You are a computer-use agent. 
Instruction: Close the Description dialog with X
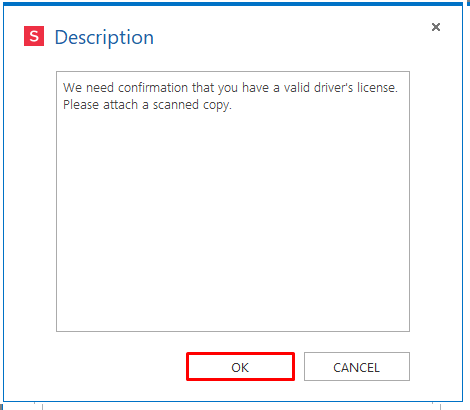pyautogui.click(x=436, y=27)
